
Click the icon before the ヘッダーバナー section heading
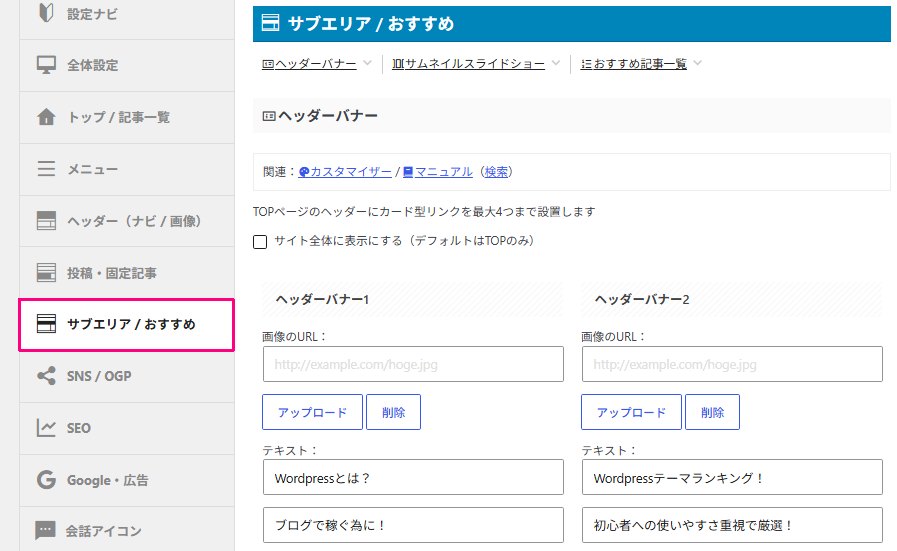pos(269,116)
